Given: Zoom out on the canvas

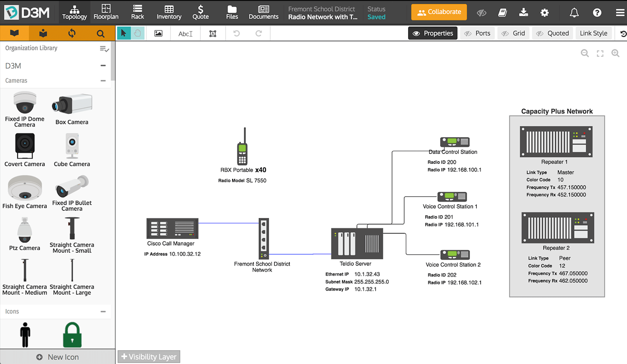Looking at the screenshot, I should pos(584,53).
